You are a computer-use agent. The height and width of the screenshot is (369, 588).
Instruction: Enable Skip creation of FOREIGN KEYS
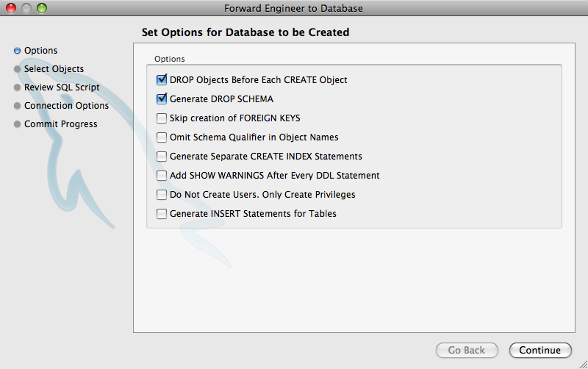click(x=162, y=118)
